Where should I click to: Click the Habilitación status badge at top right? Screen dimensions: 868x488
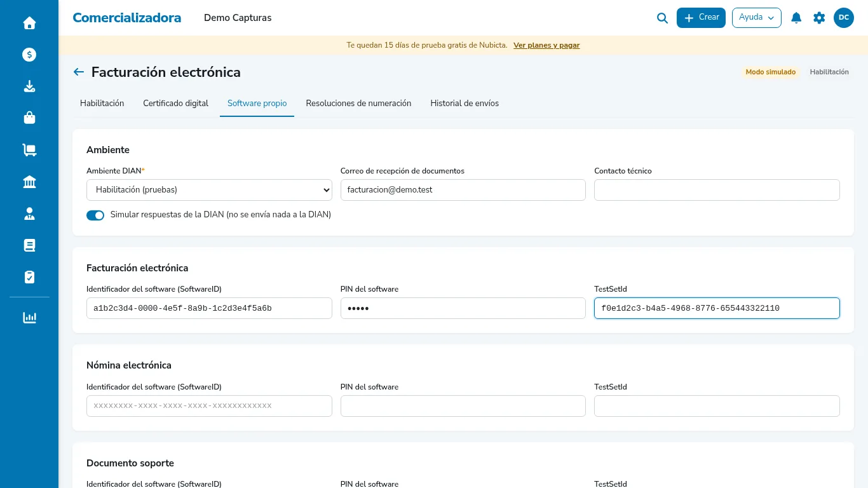pyautogui.click(x=829, y=72)
